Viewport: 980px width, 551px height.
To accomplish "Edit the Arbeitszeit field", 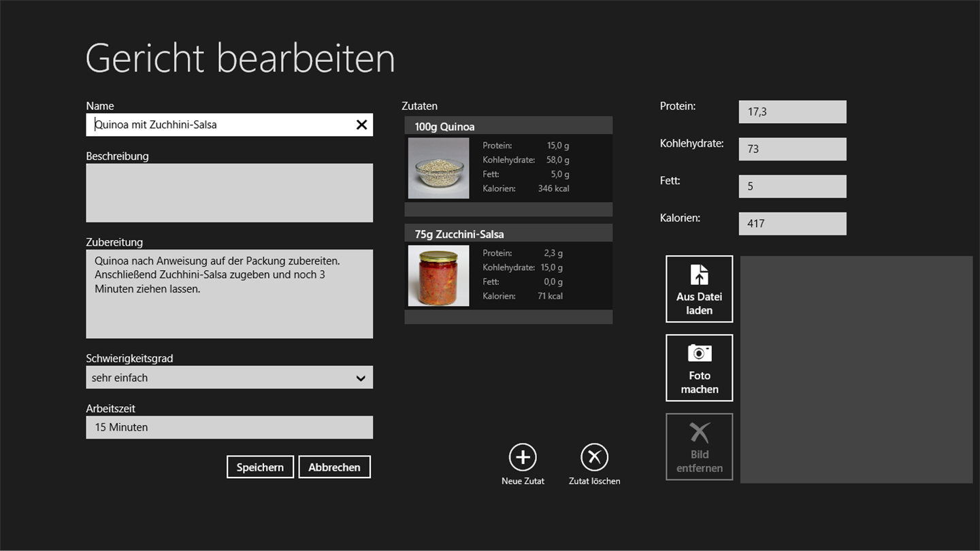I will 229,427.
